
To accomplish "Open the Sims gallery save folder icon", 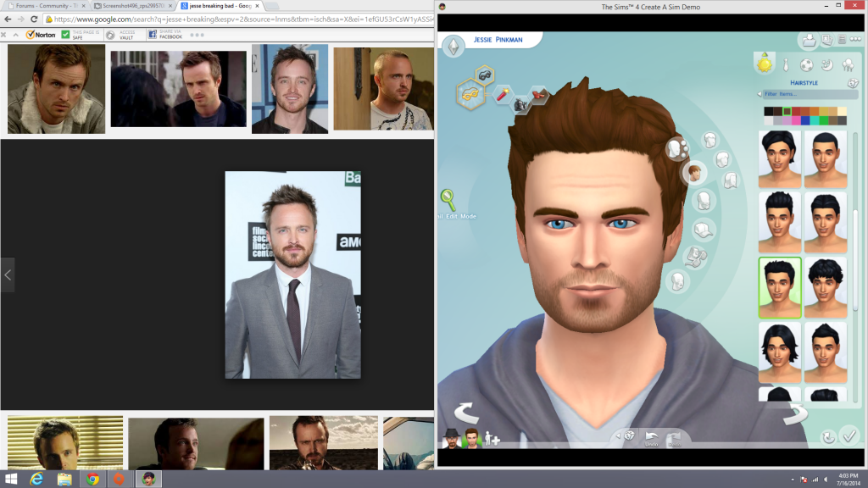I will click(x=809, y=40).
